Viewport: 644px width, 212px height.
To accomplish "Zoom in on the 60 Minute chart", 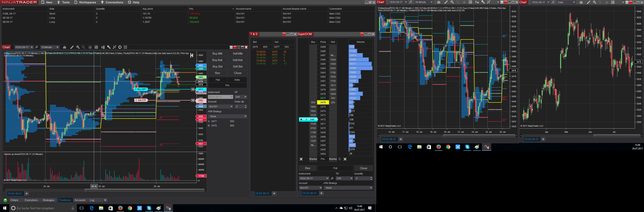I will (452, 2).
